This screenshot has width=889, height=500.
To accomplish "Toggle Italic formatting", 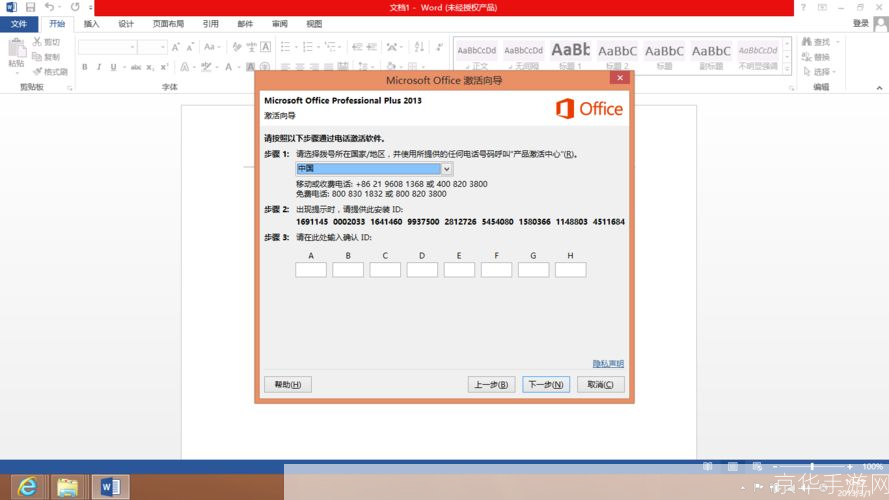I will pyautogui.click(x=99, y=67).
